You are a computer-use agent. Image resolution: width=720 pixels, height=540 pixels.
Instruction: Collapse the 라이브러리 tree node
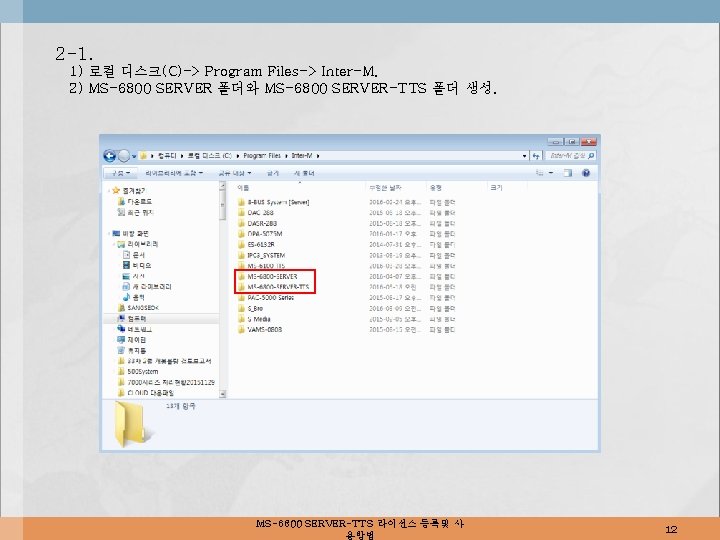click(114, 244)
